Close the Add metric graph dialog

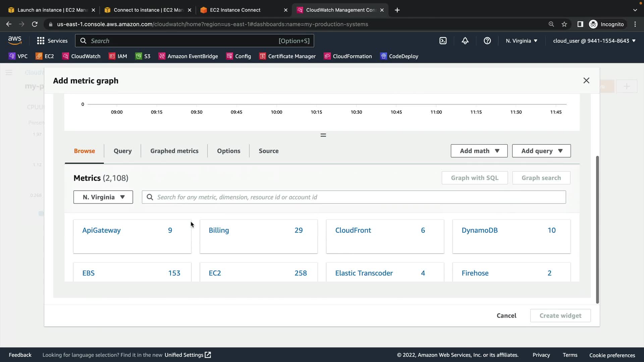(x=586, y=80)
